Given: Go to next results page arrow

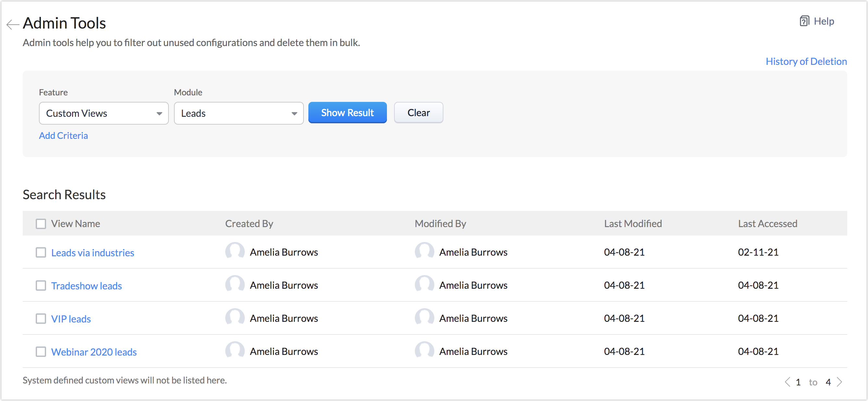Looking at the screenshot, I should pyautogui.click(x=839, y=382).
